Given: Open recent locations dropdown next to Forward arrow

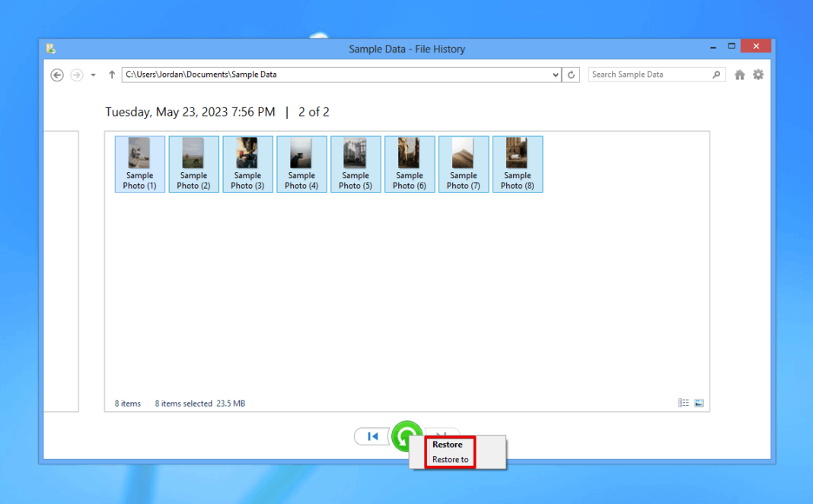Looking at the screenshot, I should [92, 75].
